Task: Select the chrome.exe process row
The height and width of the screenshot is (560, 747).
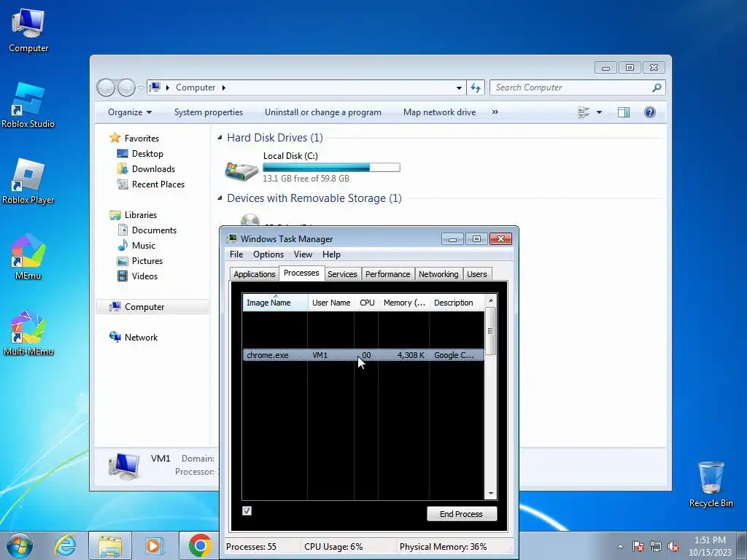Action: (363, 355)
